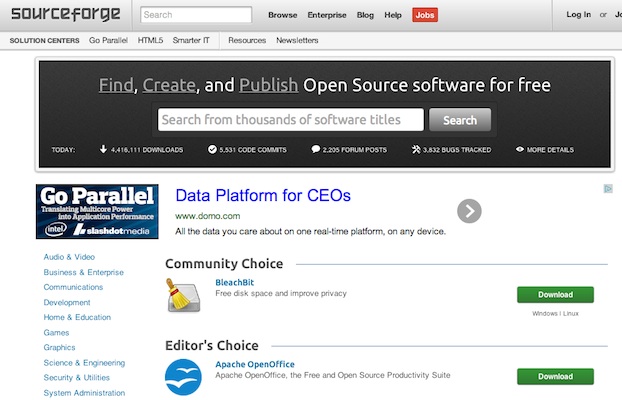Click the gray Search button
The width and height of the screenshot is (622, 400).
point(460,120)
